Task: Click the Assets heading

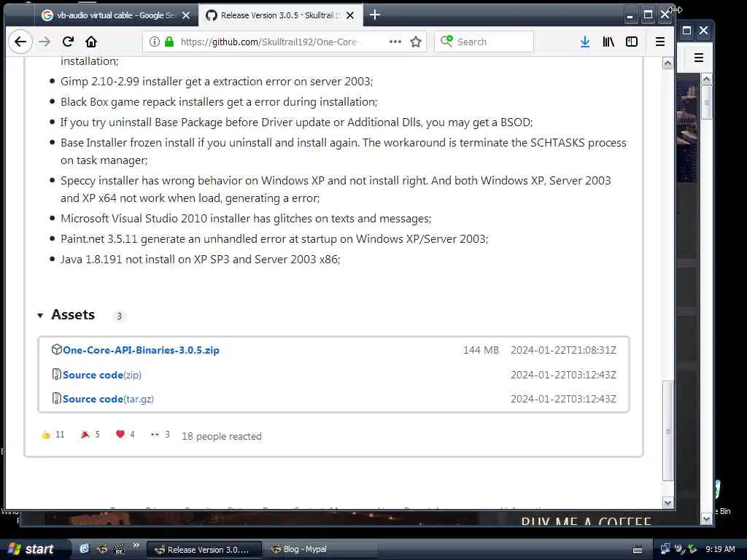Action: pos(73,315)
